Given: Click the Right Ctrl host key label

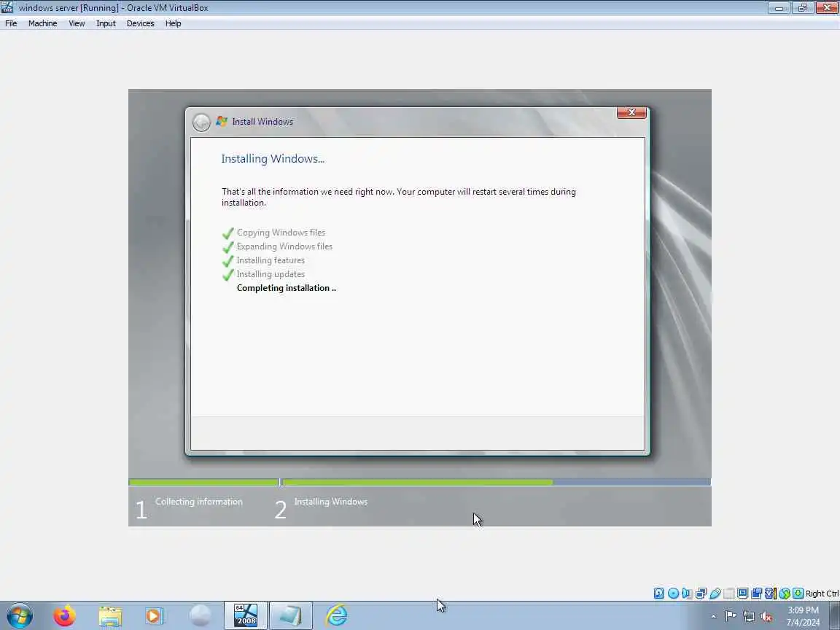Looking at the screenshot, I should click(822, 594).
